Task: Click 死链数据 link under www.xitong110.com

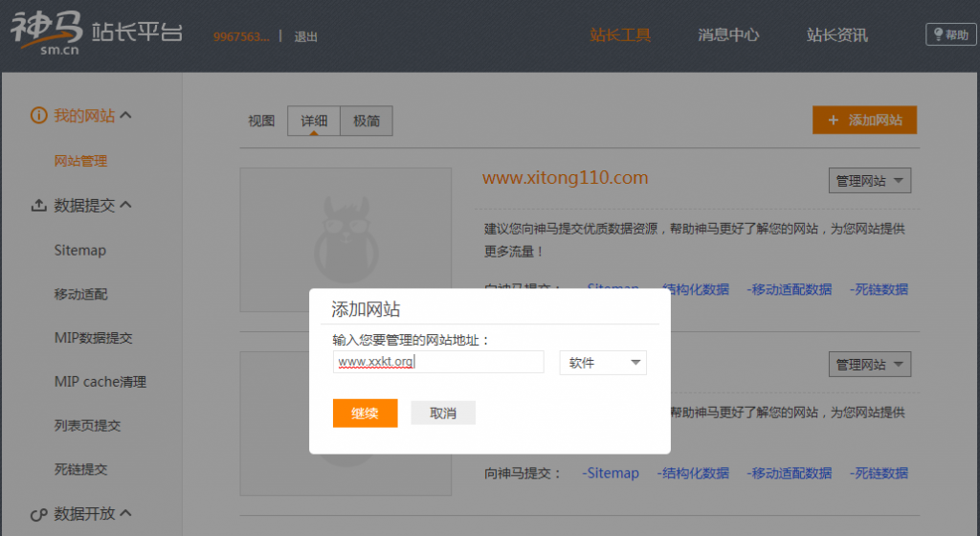Action: (x=879, y=289)
